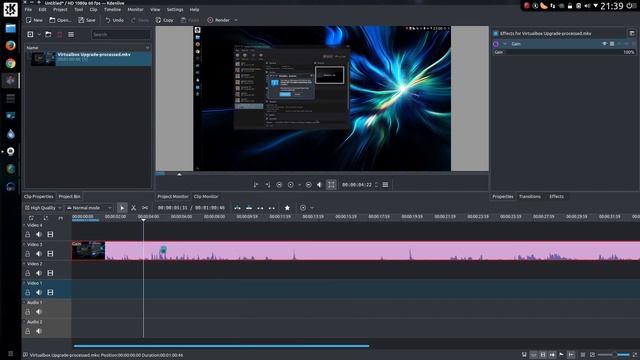Click set zone in point icon under monitor
This screenshot has width=640, height=360.
(x=256, y=185)
